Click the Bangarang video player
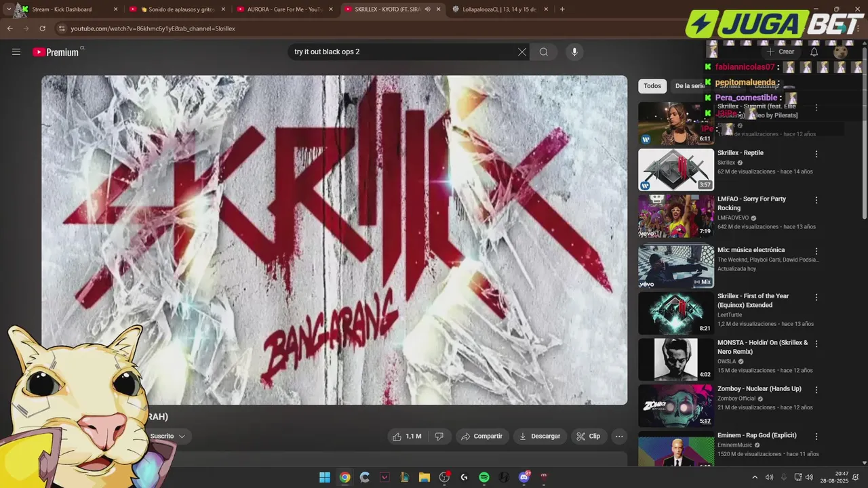Viewport: 868px width, 488px height. (x=334, y=240)
